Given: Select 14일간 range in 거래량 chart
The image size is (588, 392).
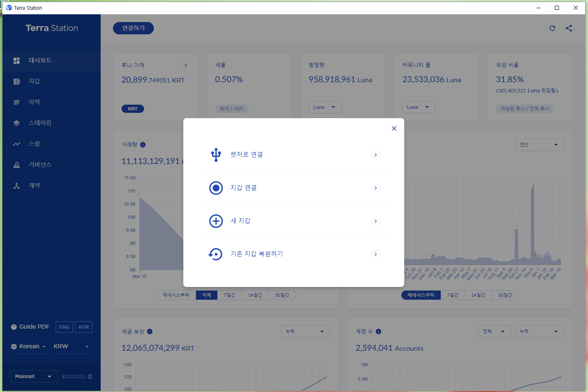Looking at the screenshot, I should (x=255, y=295).
